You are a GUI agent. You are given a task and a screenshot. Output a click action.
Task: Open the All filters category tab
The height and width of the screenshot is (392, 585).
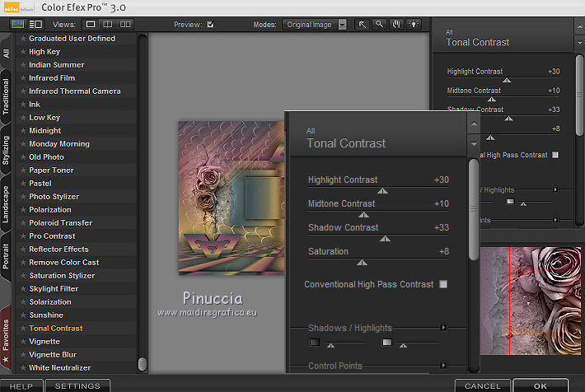[6, 53]
